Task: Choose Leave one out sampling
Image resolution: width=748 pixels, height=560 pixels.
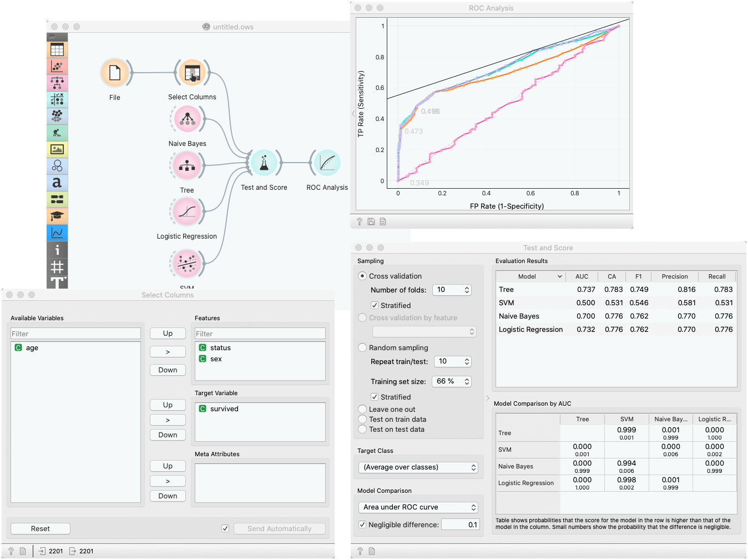Action: point(363,410)
